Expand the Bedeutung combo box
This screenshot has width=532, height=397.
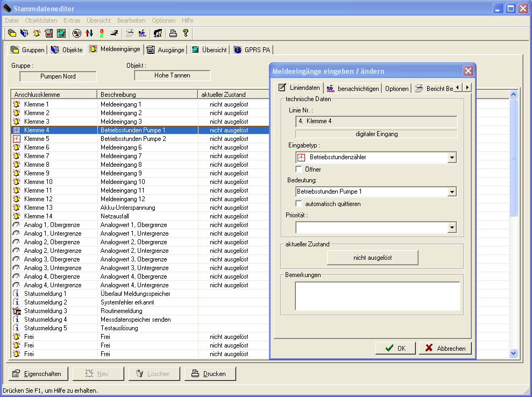[x=452, y=192]
